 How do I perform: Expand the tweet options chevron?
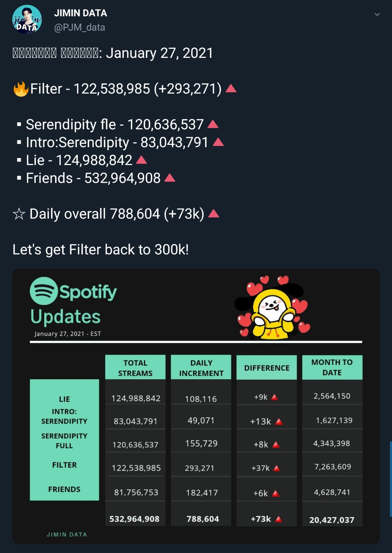pyautogui.click(x=377, y=14)
